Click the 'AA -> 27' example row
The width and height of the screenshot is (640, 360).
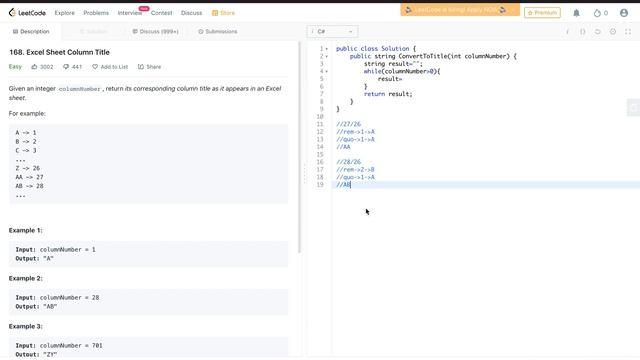[29, 177]
